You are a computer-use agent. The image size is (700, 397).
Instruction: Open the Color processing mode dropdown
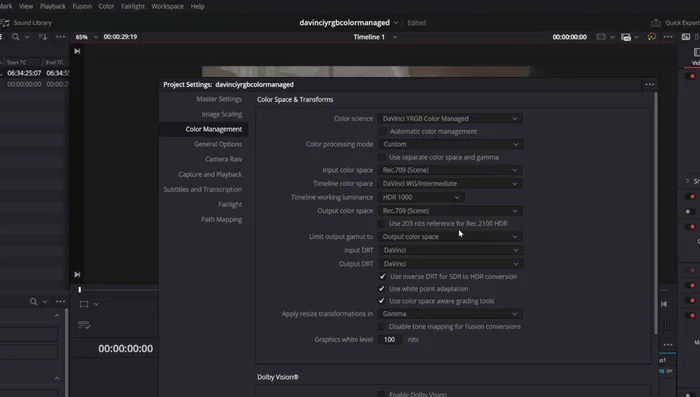451,144
